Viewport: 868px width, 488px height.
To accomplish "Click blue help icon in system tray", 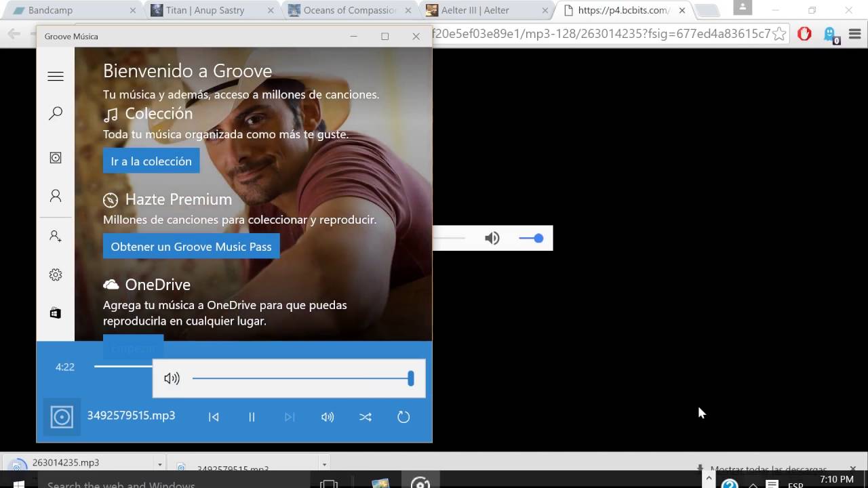I will click(x=730, y=484).
